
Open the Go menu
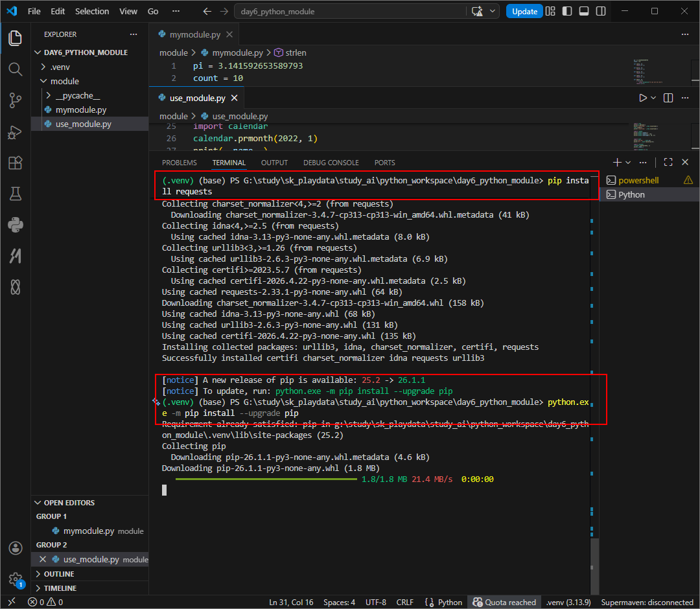pos(153,12)
